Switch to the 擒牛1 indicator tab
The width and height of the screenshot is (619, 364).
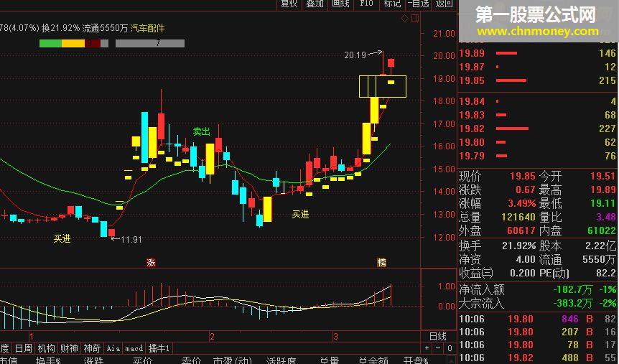159,348
